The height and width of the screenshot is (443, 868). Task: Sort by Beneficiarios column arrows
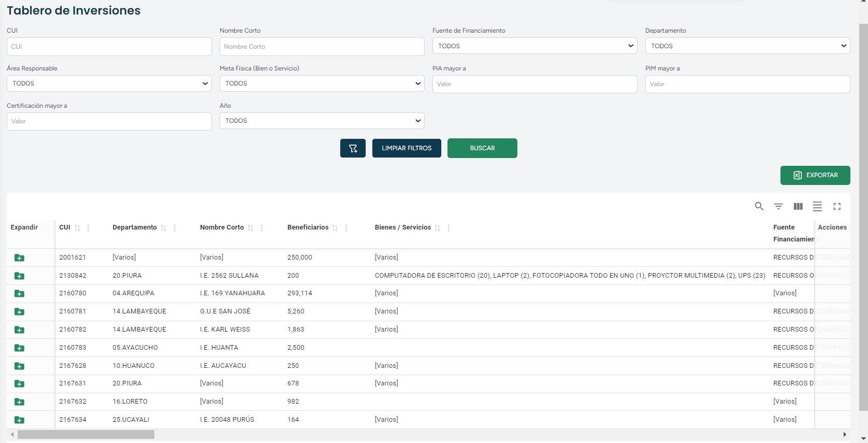click(x=335, y=228)
